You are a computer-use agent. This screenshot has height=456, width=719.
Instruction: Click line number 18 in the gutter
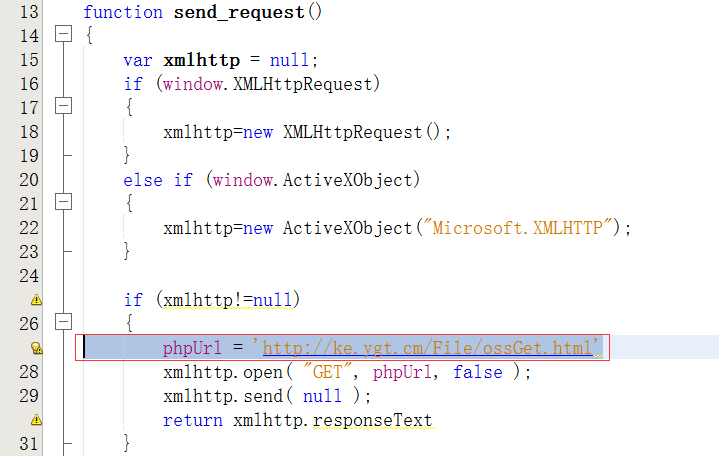29,132
